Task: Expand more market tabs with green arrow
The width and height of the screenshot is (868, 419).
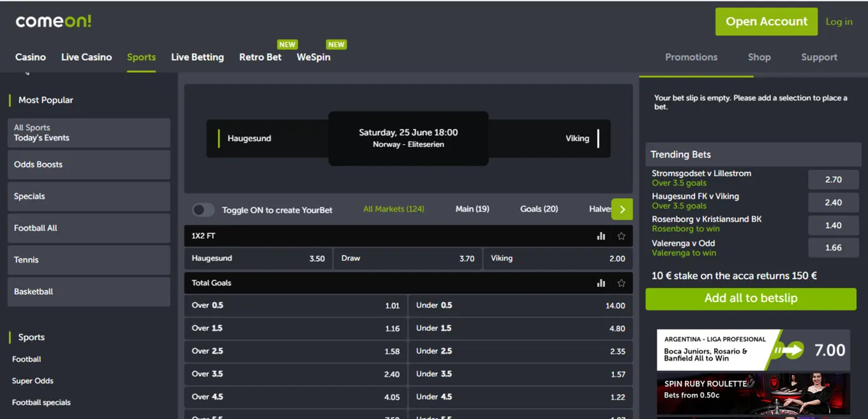Action: pos(622,209)
